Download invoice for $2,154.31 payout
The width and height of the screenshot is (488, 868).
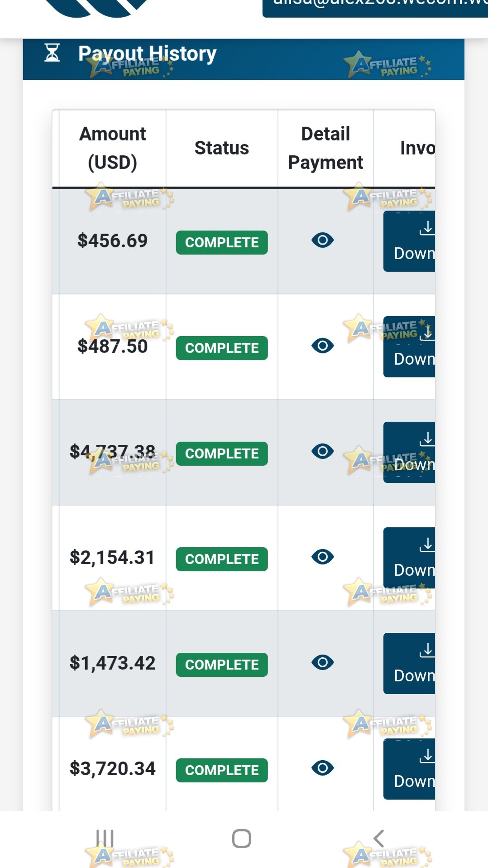pyautogui.click(x=409, y=558)
